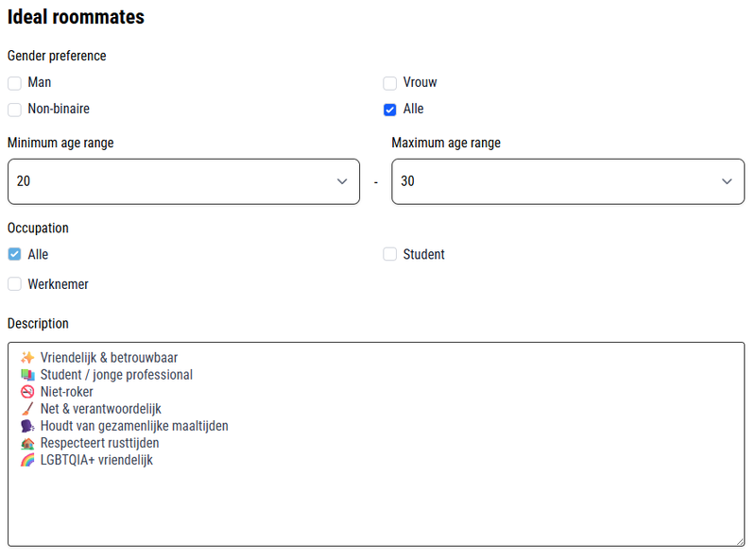Click the books emoji before Student line
Viewport: 756px width, 560px height.
pos(27,375)
